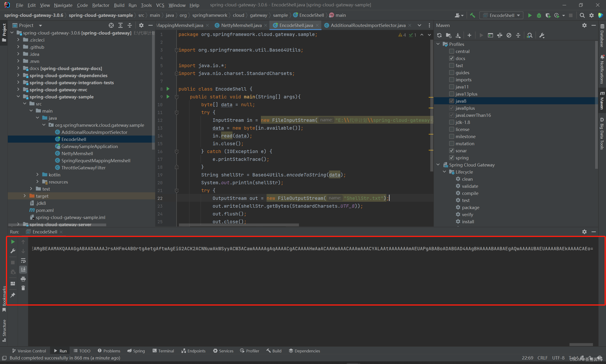Image resolution: width=606 pixels, height=364 pixels.
Task: Start debugging with the bug icon
Action: pos(539,15)
